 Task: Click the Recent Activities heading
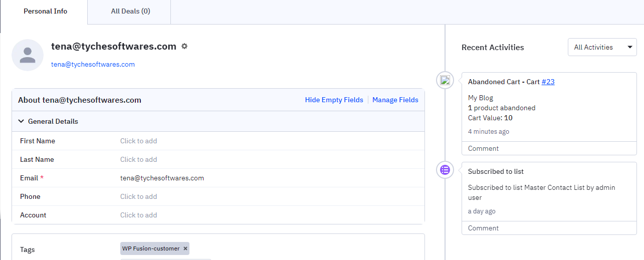(x=493, y=48)
